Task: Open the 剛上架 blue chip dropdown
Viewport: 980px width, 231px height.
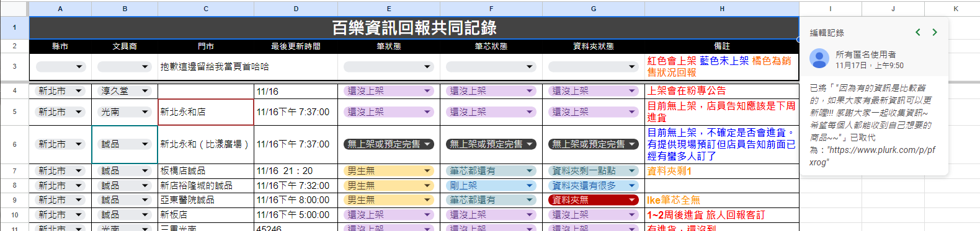Action: [x=530, y=185]
